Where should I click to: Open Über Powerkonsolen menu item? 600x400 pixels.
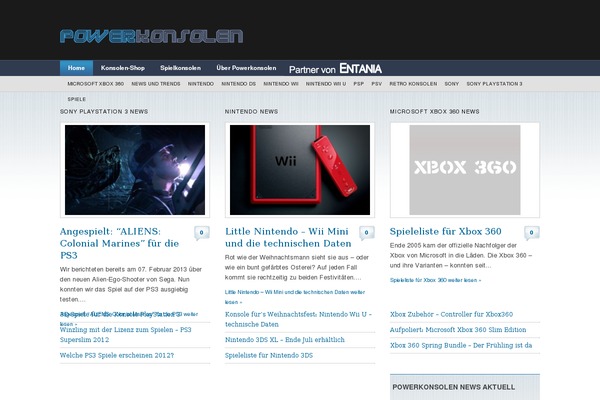tap(246, 68)
